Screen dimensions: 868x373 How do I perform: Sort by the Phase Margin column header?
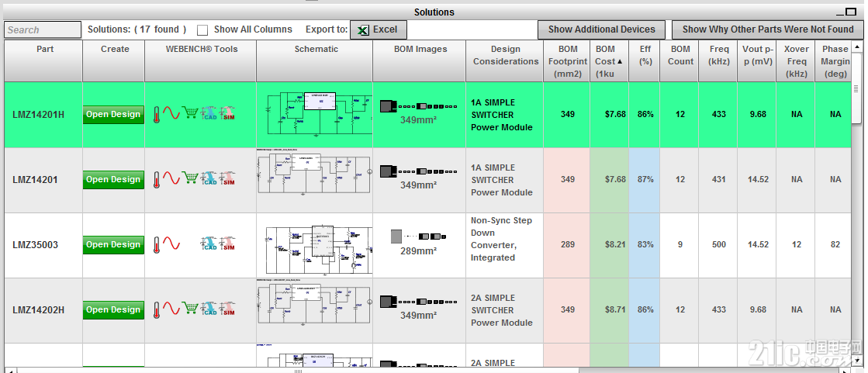pyautogui.click(x=835, y=61)
